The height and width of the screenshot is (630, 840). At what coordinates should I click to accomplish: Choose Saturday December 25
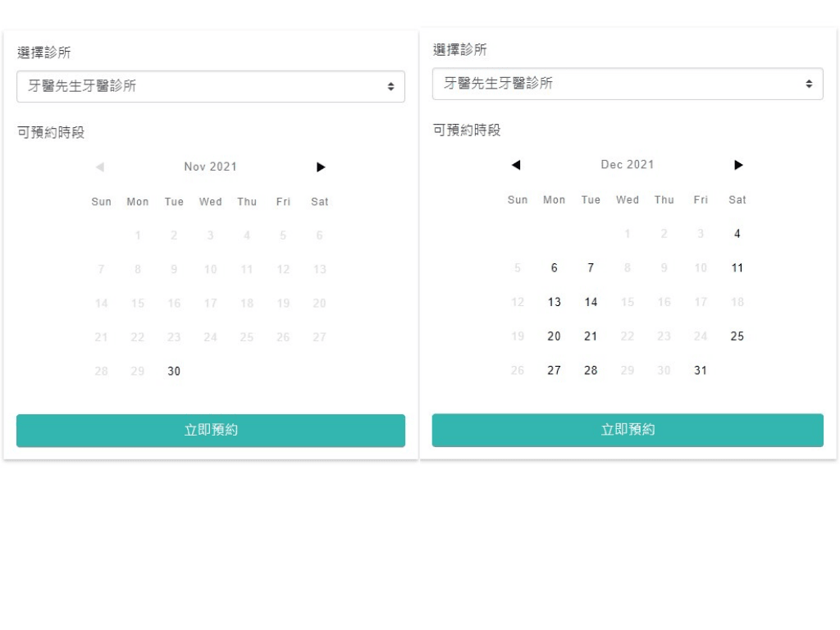[737, 336]
